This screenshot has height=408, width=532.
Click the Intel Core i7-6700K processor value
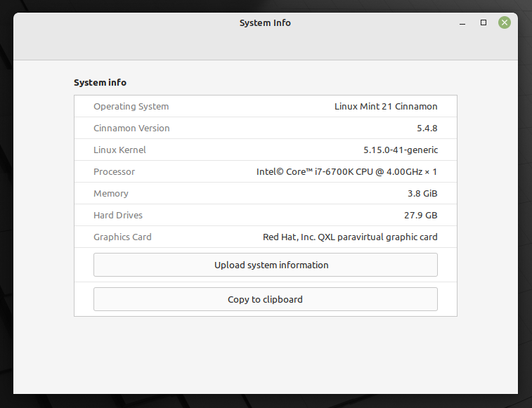coord(346,171)
